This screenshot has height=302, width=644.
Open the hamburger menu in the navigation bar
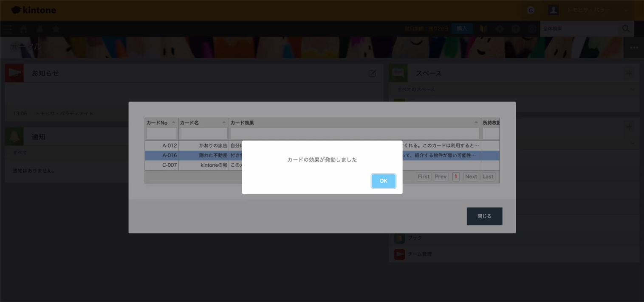(x=8, y=29)
